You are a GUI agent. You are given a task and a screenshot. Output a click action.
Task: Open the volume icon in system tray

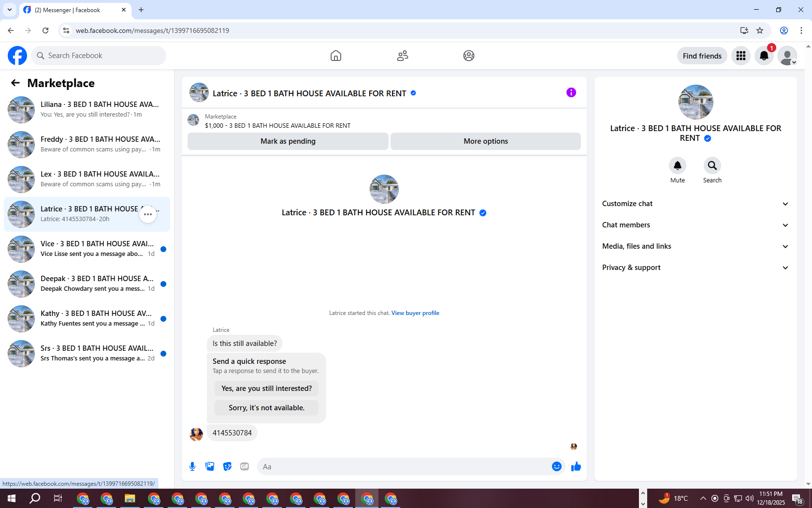pos(750,498)
